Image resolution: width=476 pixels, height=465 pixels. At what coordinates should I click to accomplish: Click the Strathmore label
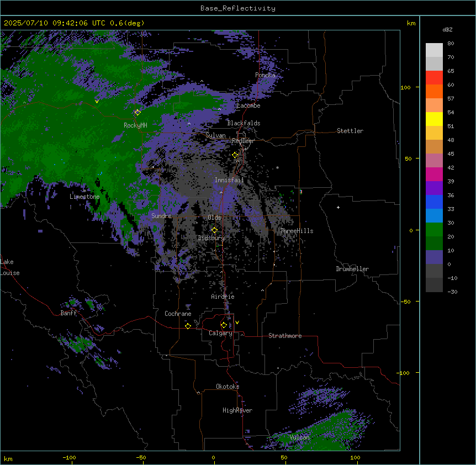point(285,336)
